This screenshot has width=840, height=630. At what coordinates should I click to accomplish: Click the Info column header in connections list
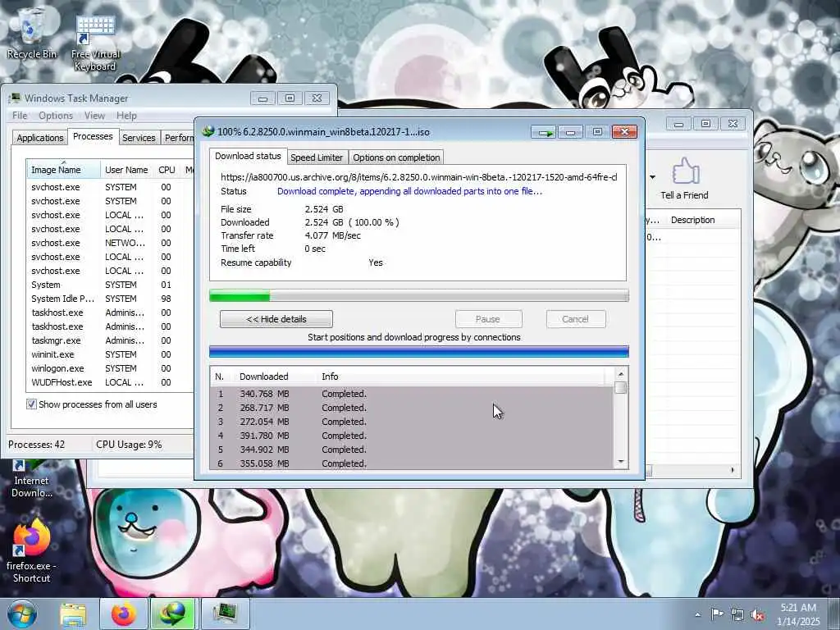[461, 377]
